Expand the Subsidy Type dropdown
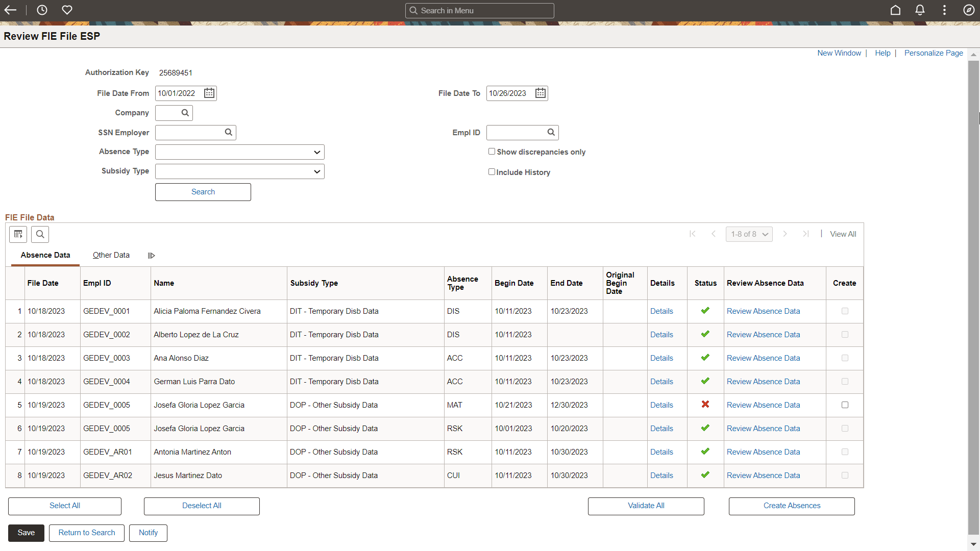The image size is (980, 551). [x=239, y=171]
